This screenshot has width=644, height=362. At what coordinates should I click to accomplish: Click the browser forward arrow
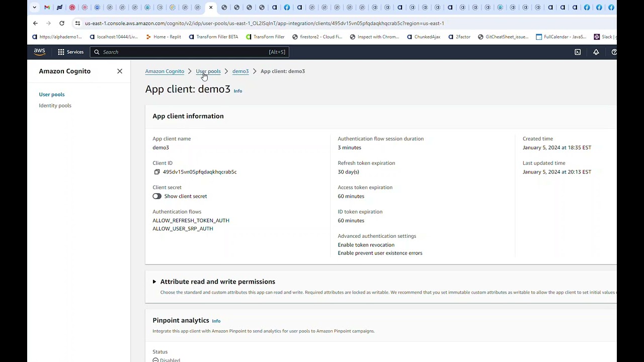pyautogui.click(x=48, y=23)
